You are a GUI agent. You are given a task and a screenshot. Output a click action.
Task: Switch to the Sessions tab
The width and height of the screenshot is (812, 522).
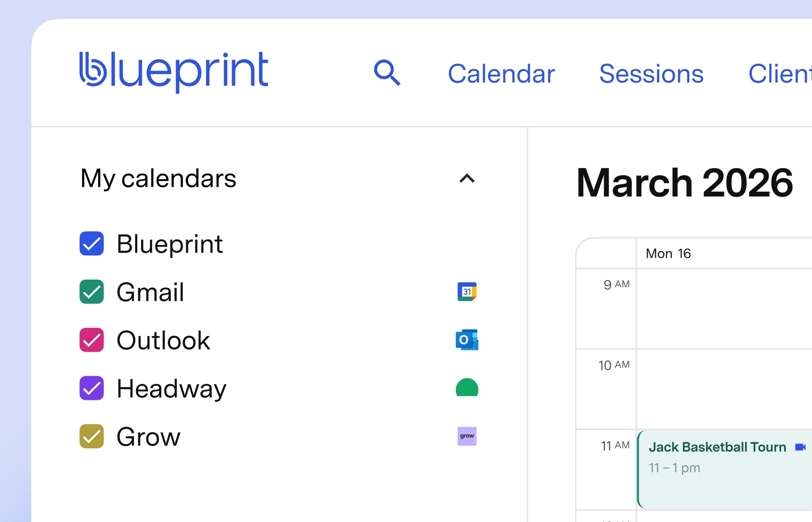[651, 74]
